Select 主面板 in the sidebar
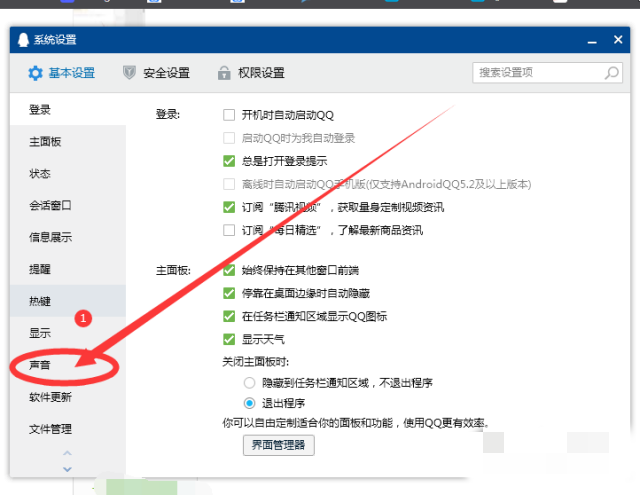 68,141
